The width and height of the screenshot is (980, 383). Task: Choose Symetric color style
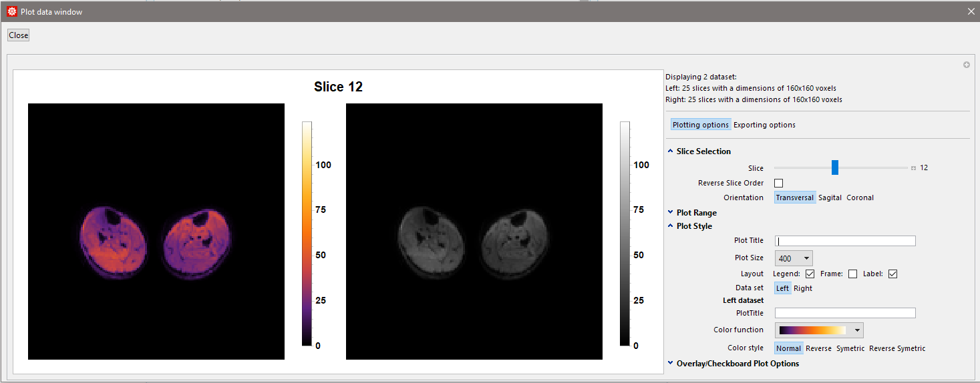850,348
